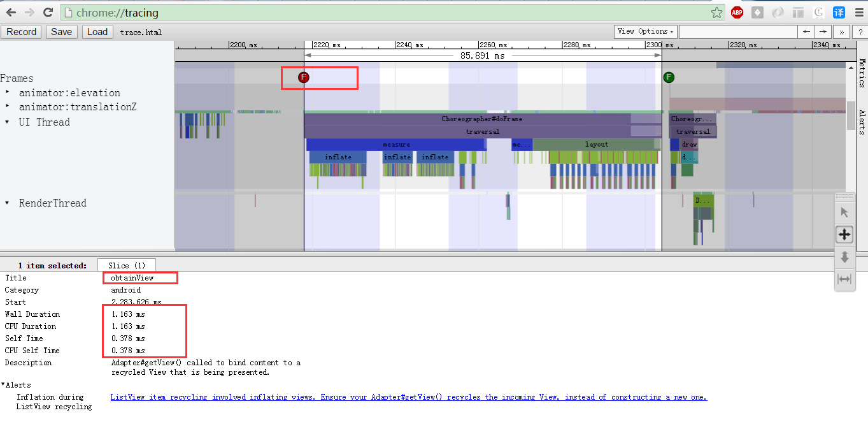Collapse the UI Thread track

[8, 122]
